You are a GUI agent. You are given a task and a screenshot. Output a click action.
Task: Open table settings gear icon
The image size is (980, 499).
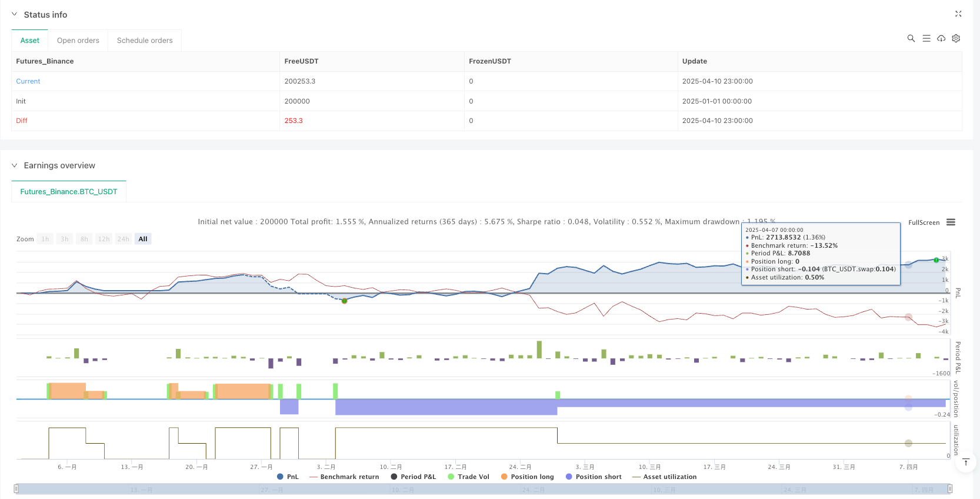(x=956, y=38)
